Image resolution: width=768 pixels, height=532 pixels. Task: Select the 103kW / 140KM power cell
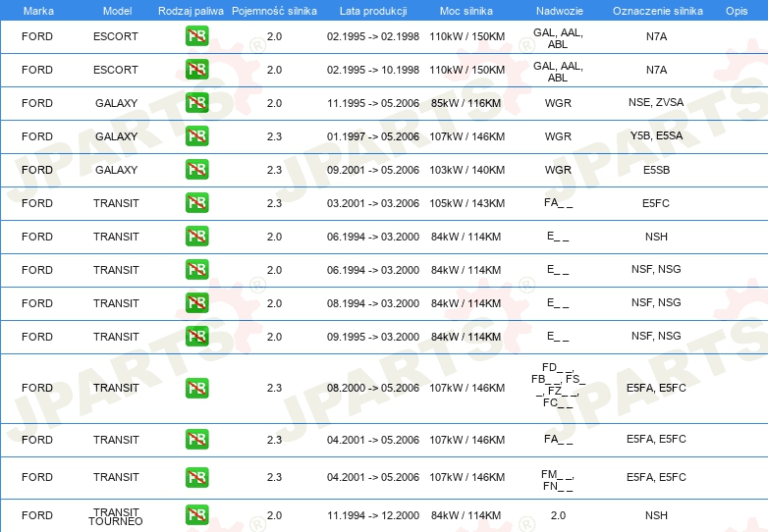click(x=467, y=170)
